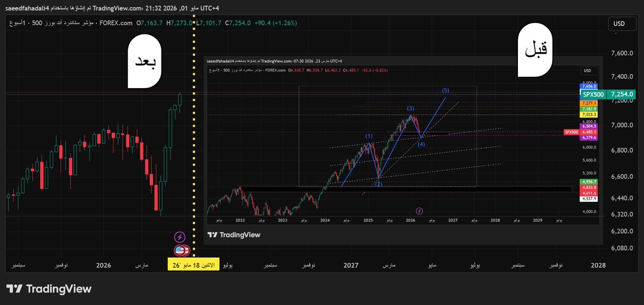644x305 pixels.
Task: Click the 6,440.0 price axis value
Action: point(621,198)
